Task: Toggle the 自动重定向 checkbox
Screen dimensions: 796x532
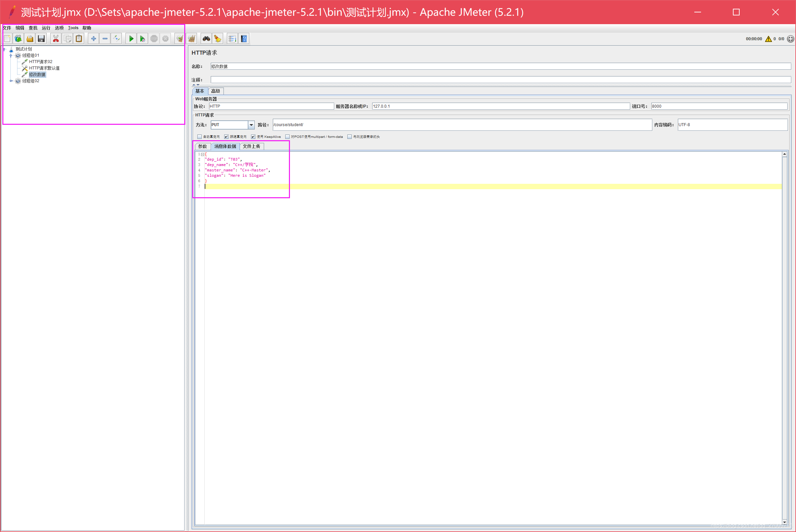Action: tap(199, 136)
